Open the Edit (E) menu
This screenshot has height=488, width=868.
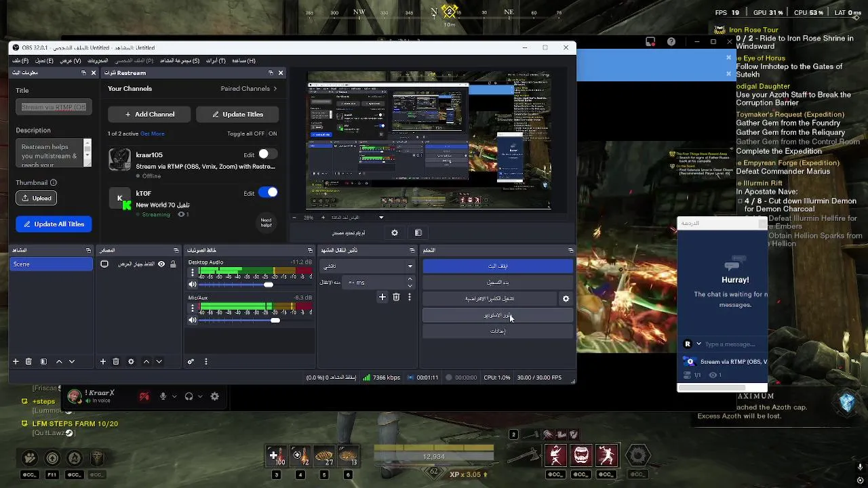click(44, 61)
